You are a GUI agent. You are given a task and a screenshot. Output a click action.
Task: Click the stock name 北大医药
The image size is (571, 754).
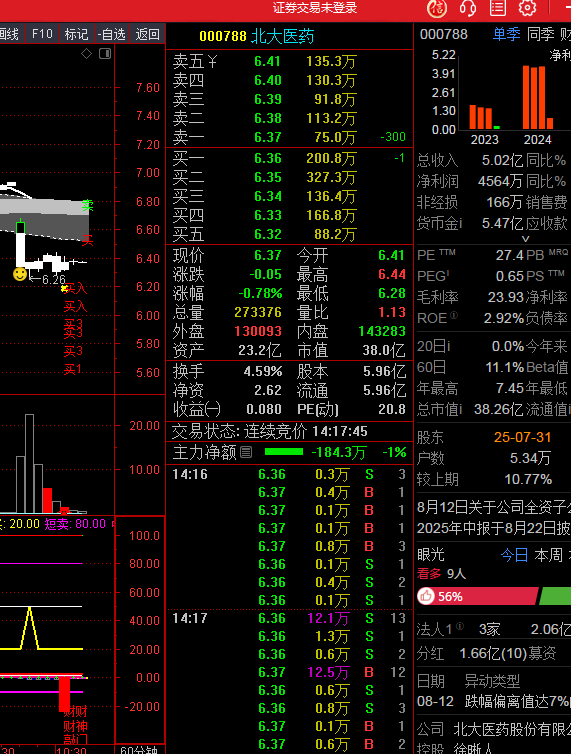[283, 37]
